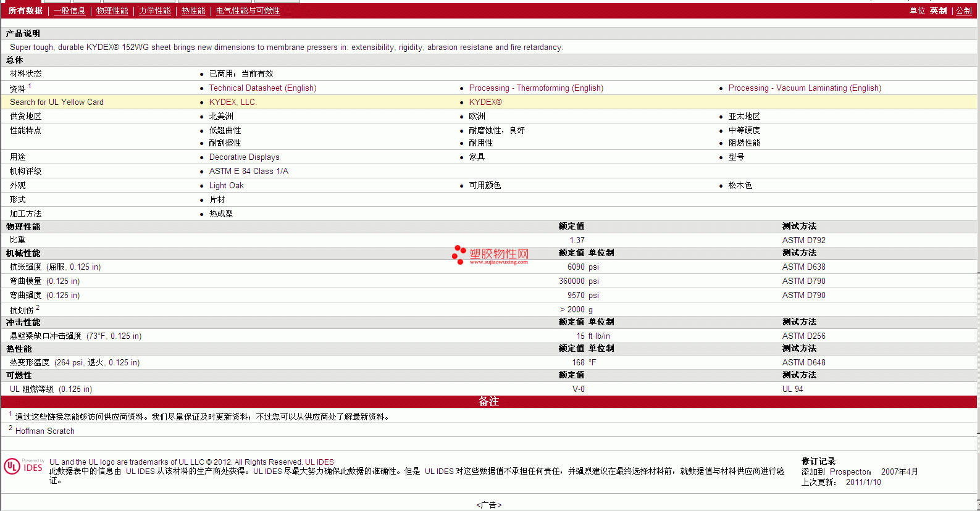Click the 北美洲 availability entry
Image resolution: width=980 pixels, height=511 pixels.
pyautogui.click(x=221, y=117)
